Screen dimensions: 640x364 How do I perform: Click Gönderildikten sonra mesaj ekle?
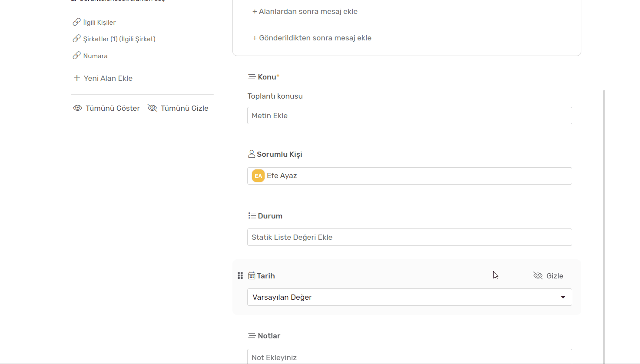tap(312, 38)
